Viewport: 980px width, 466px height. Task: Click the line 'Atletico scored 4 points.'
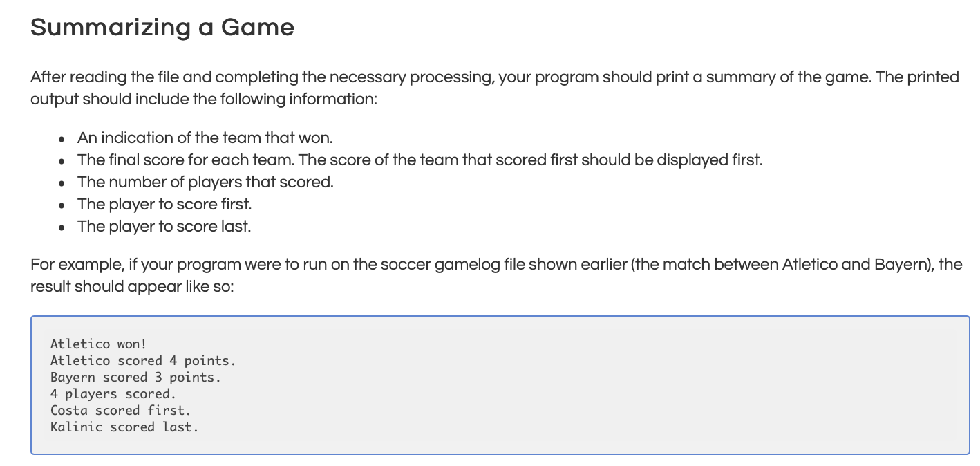coord(143,360)
